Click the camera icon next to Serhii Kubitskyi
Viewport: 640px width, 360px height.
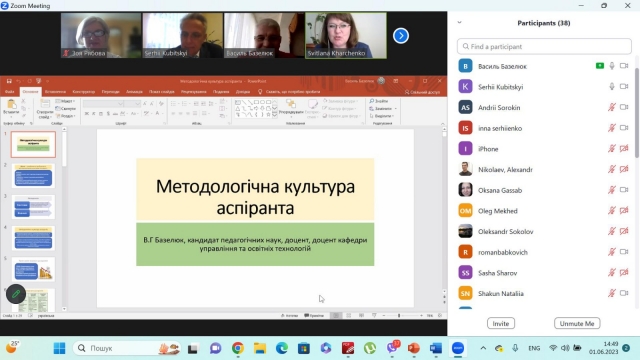pyautogui.click(x=624, y=87)
